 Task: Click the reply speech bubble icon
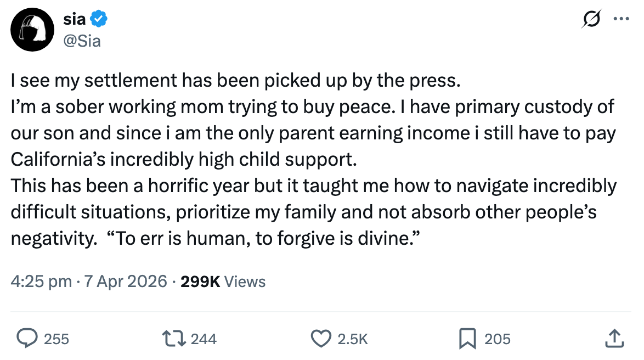click(x=27, y=338)
